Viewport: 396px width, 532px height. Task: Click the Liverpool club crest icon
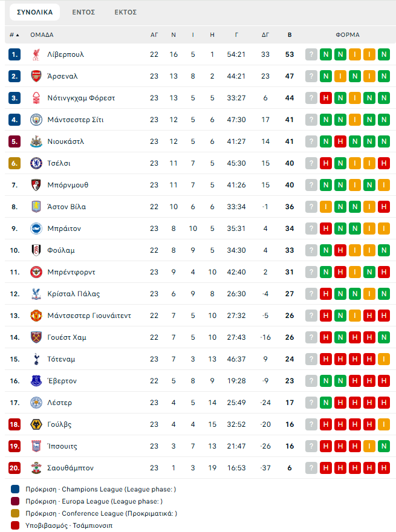pos(36,54)
